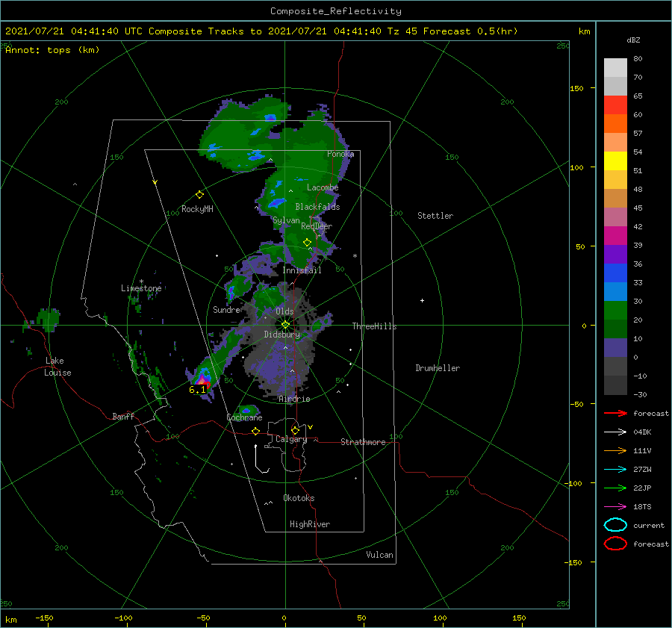
Task: Click the yellow diamond marker west of Calgary
Action: click(x=255, y=431)
